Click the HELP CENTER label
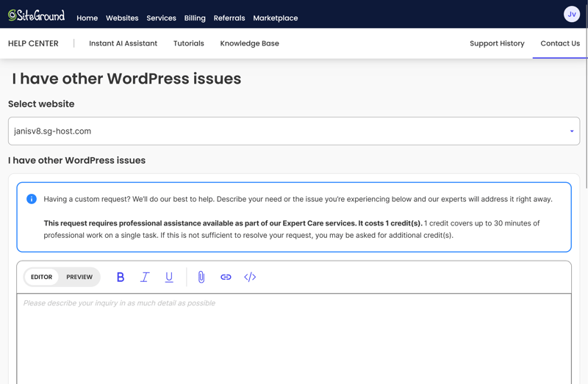The image size is (588, 384). point(33,43)
